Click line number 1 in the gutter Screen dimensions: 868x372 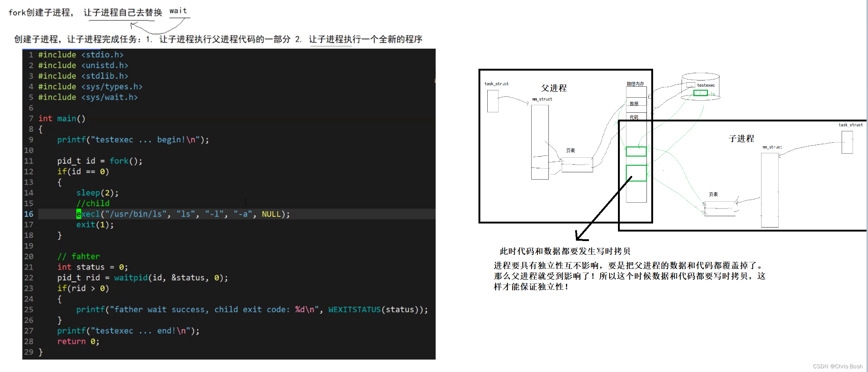coord(31,55)
